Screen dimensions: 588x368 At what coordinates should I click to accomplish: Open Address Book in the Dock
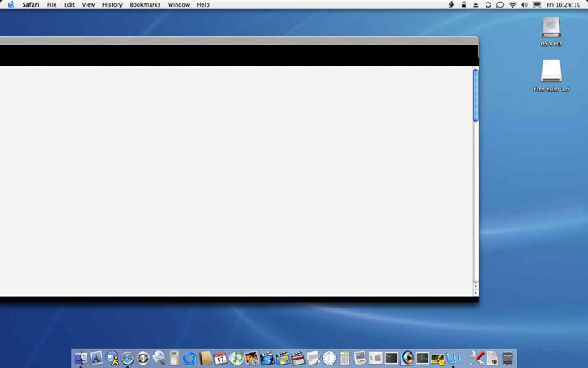tap(205, 359)
